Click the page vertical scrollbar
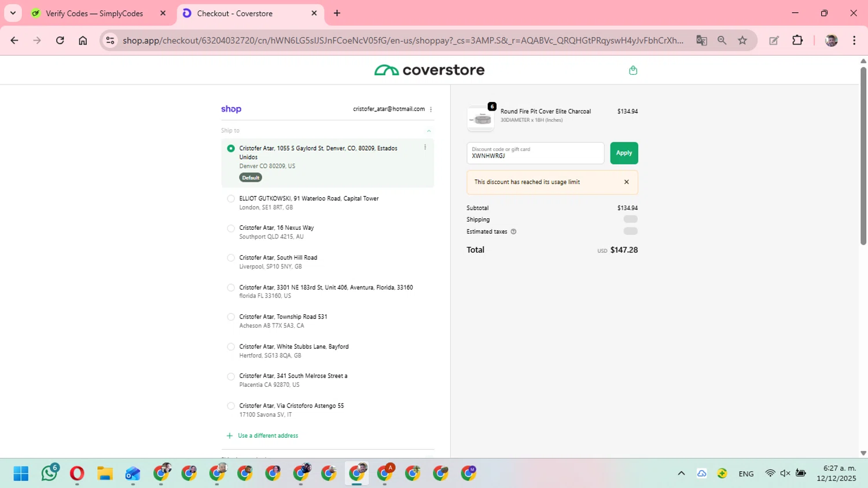Viewport: 868px width, 488px height. [x=863, y=156]
